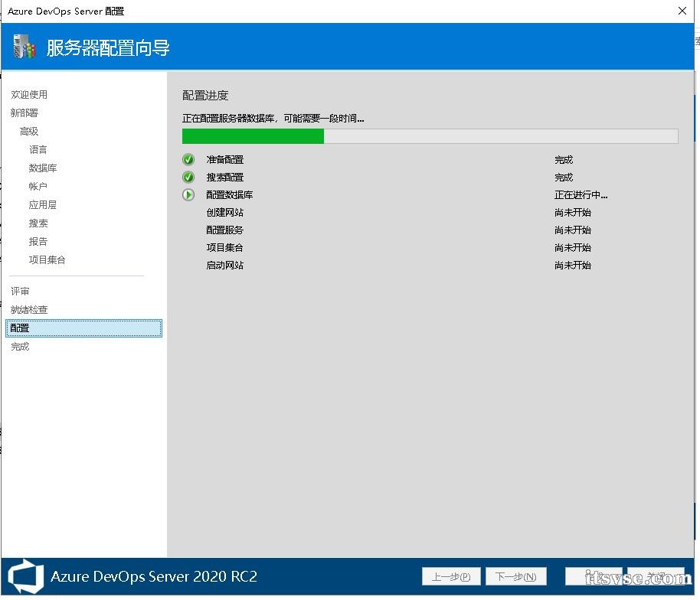Click the 尚未开始 status beside 创建网站
This screenshot has width=700, height=600.
(x=573, y=212)
